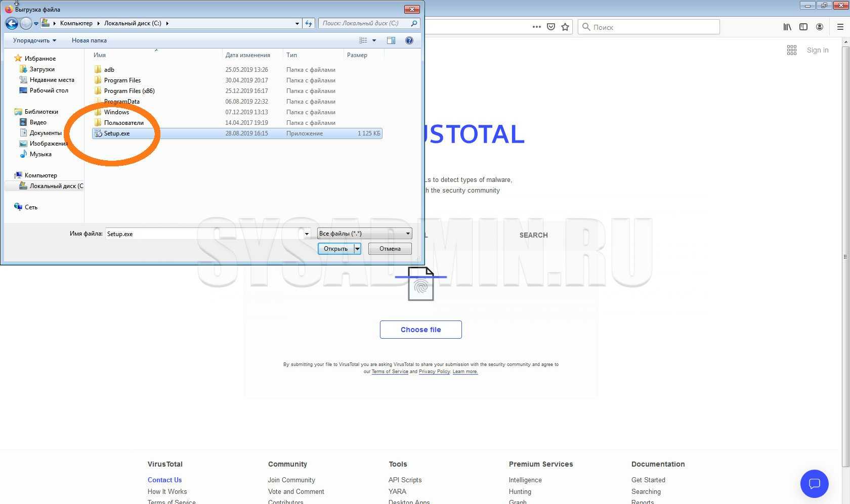
Task: Click the Choose file button
Action: click(420, 330)
